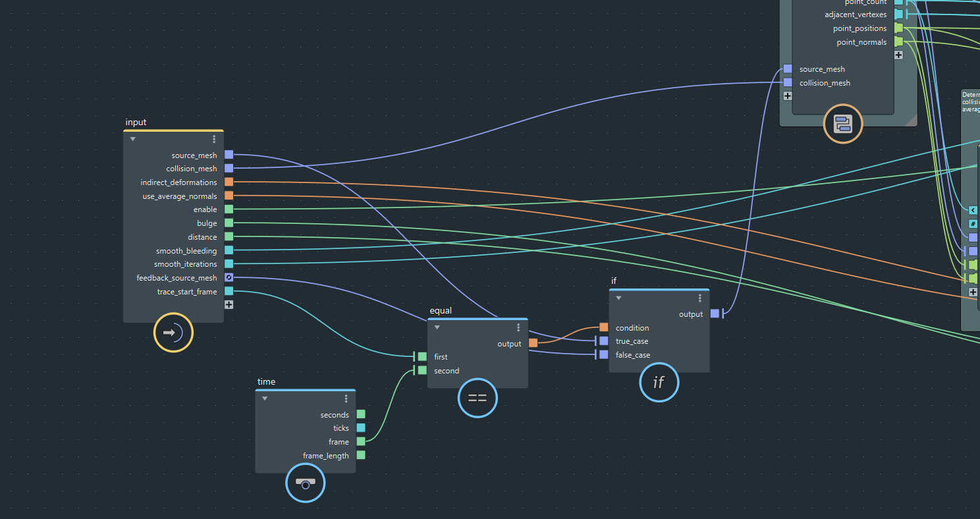Click the arrow badge icon beneath the input node

click(173, 333)
